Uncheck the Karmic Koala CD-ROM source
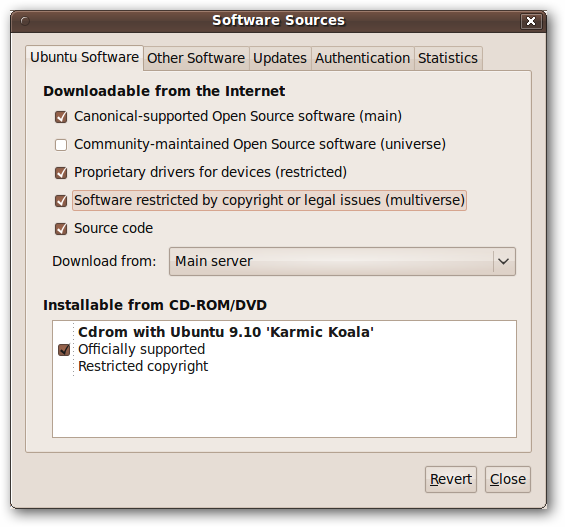This screenshot has height=527, width=565. 64,349
